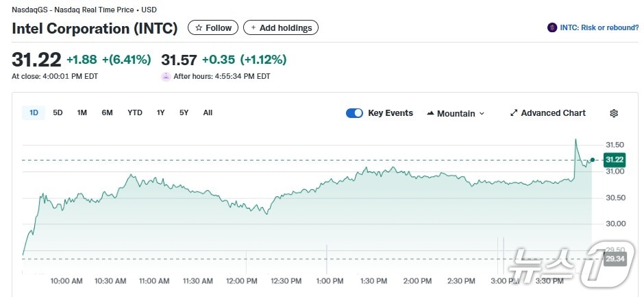Screen dimensions: 644x297
Task: Click the plus icon in Add holdings
Action: click(x=253, y=28)
